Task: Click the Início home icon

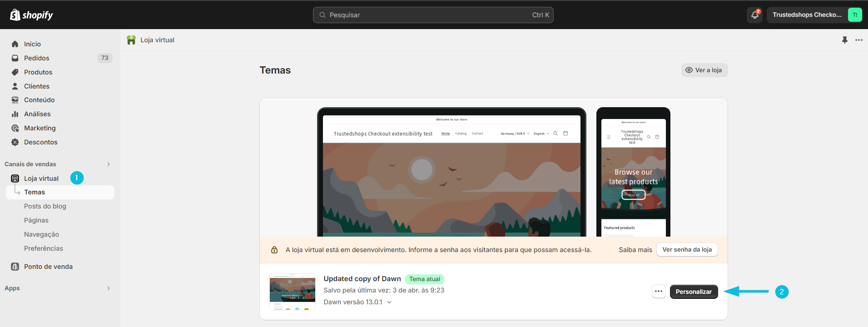Action: click(15, 44)
